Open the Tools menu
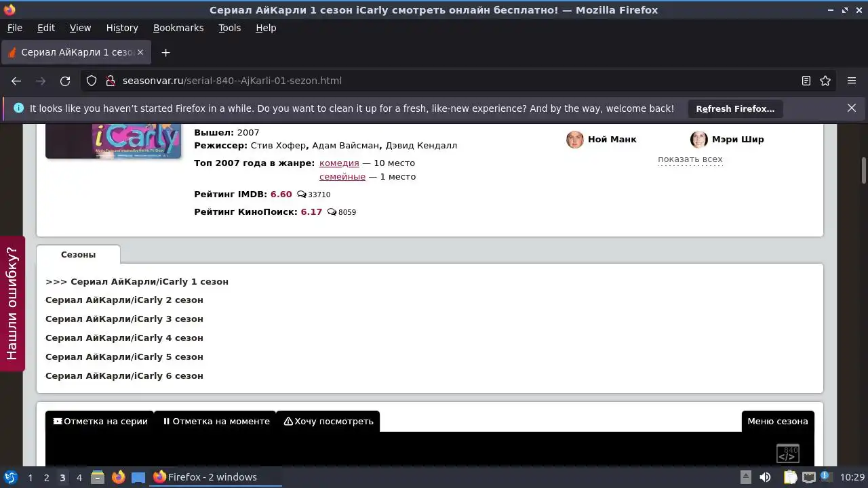Viewport: 868px width, 488px height. (229, 28)
